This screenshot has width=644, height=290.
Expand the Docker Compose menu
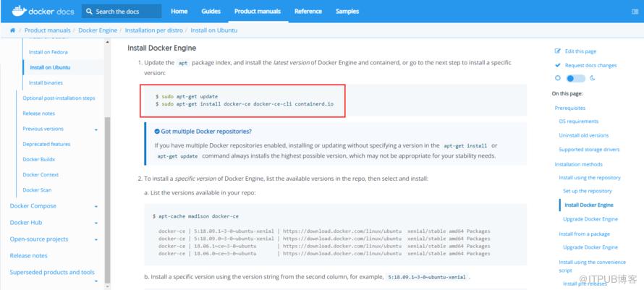click(x=96, y=207)
